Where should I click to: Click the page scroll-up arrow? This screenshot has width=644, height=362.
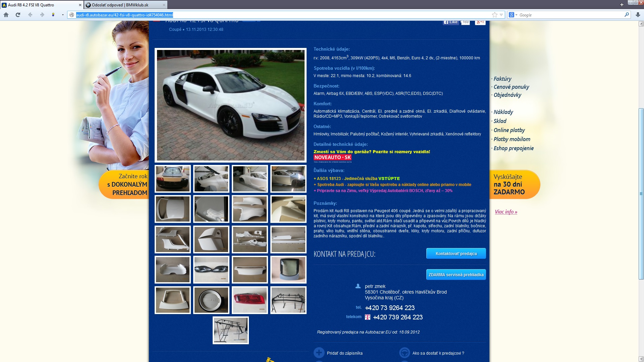tap(641, 24)
